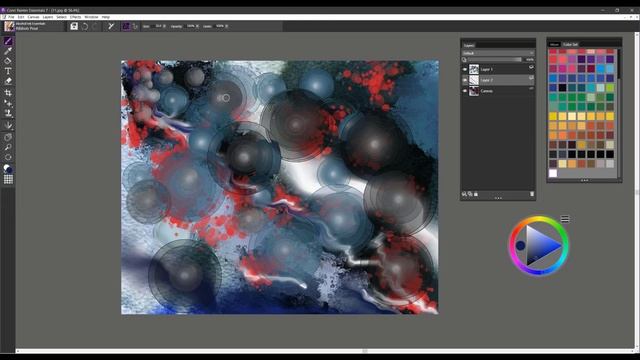Open the Edit menu

[x=21, y=17]
